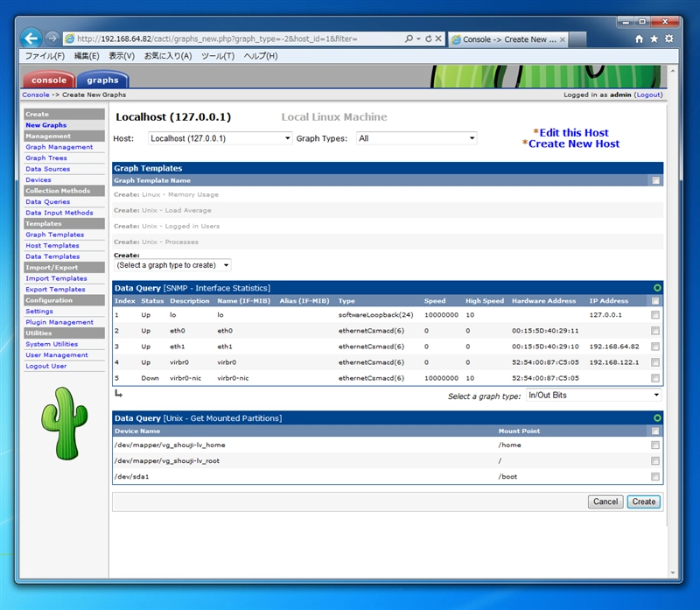Check the virbr0 interface row checkbox
700x610 pixels.
point(655,362)
